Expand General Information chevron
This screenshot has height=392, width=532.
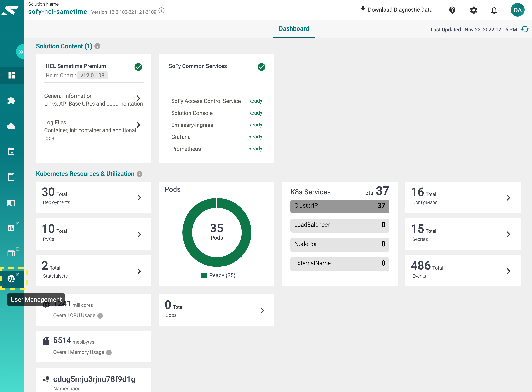pos(138,98)
